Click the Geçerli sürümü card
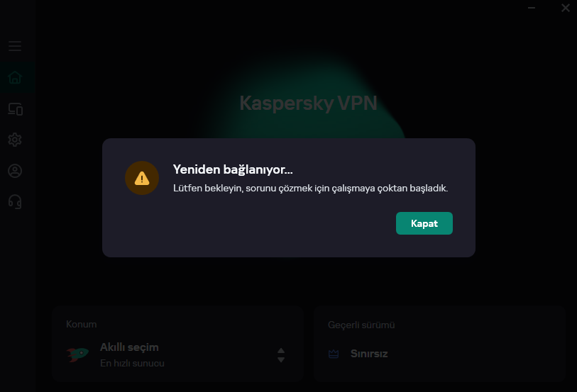This screenshot has width=577, height=392. 439,344
